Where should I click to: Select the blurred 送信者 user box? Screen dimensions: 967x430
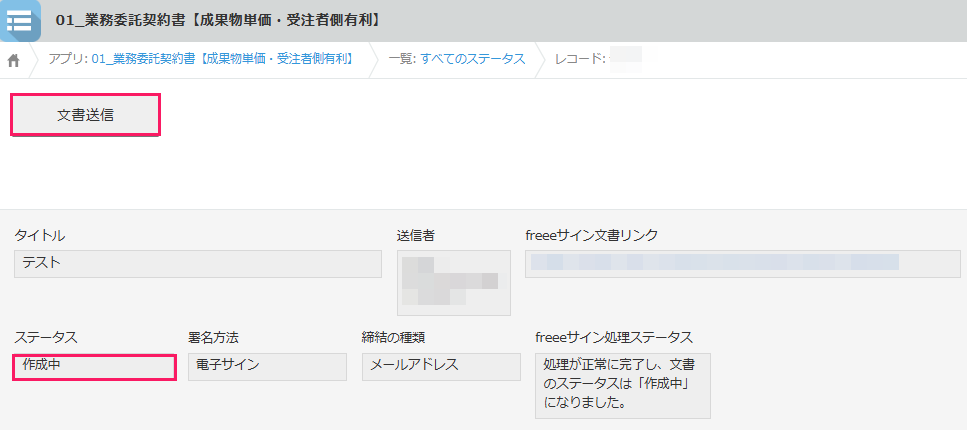click(x=453, y=283)
